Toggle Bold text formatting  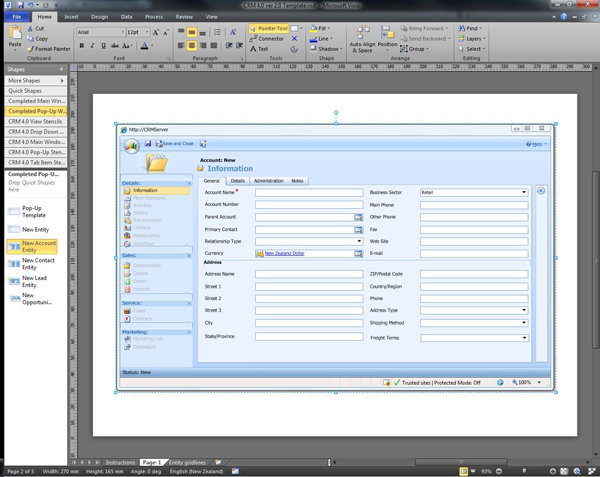click(x=82, y=46)
